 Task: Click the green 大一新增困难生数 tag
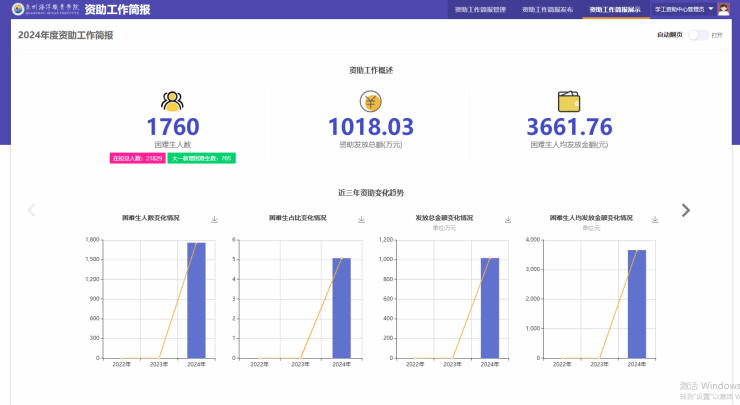click(202, 158)
